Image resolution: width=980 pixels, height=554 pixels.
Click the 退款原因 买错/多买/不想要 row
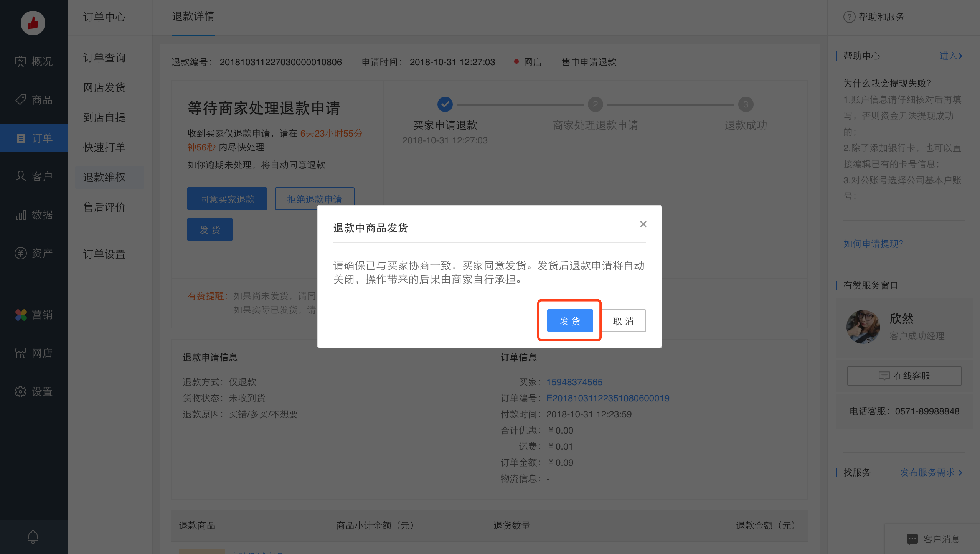241,414
